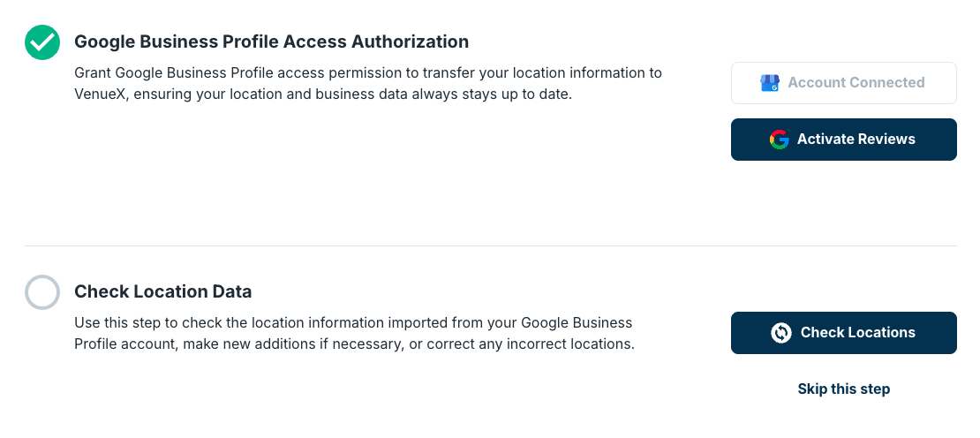Click the Account Connected text label
Viewport: 980px width, 438px height.
pyautogui.click(x=856, y=82)
